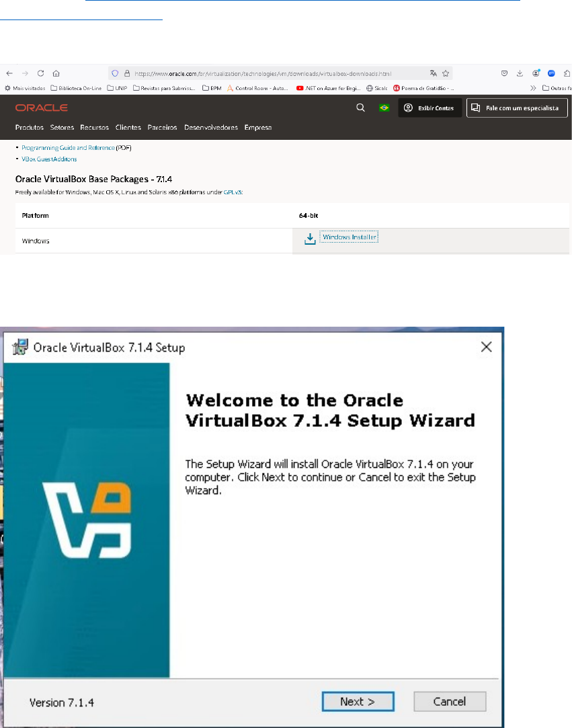The height and width of the screenshot is (728, 572).
Task: Click the download icon beside Windows Installer
Action: [310, 239]
